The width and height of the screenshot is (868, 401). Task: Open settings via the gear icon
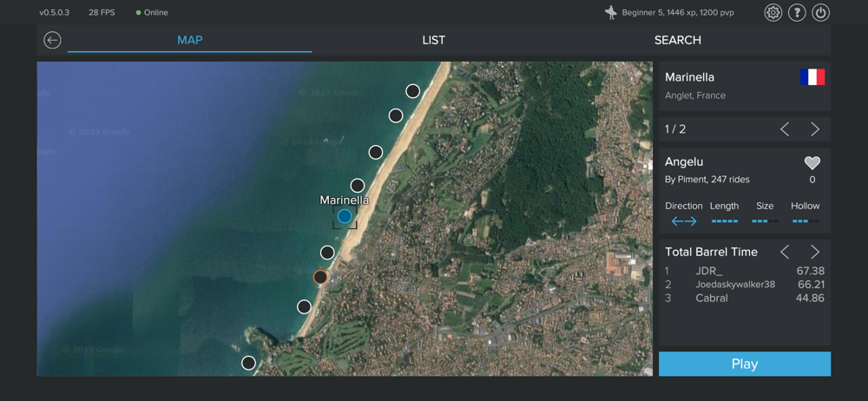pyautogui.click(x=773, y=12)
